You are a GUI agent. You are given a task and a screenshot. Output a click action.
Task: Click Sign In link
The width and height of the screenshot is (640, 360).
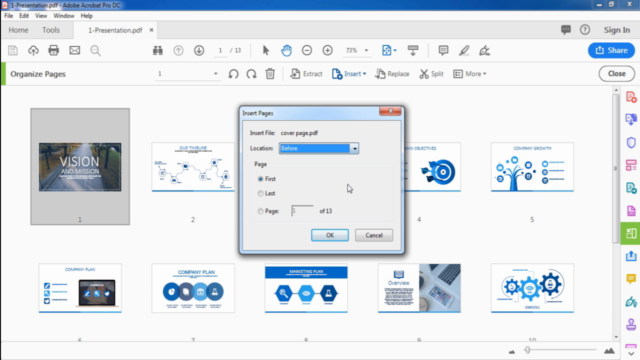[617, 30]
